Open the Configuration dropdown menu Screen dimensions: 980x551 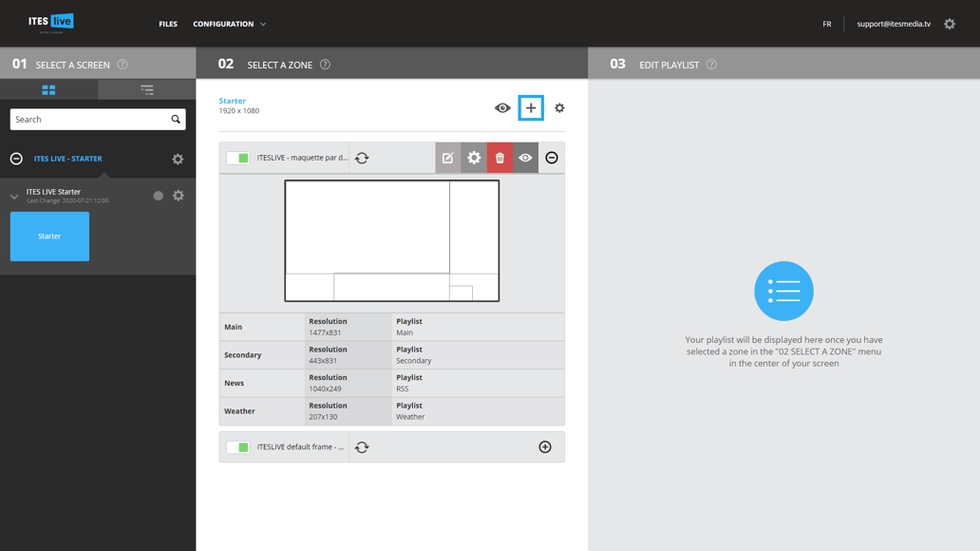point(229,24)
